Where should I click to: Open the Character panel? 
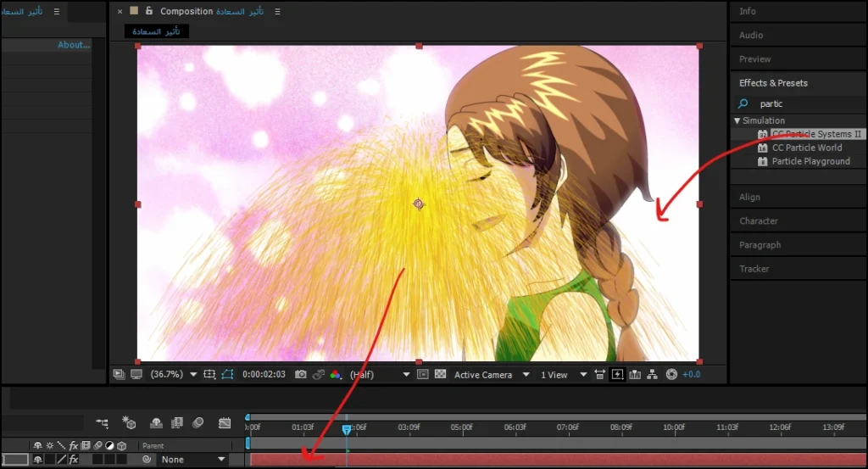click(759, 221)
